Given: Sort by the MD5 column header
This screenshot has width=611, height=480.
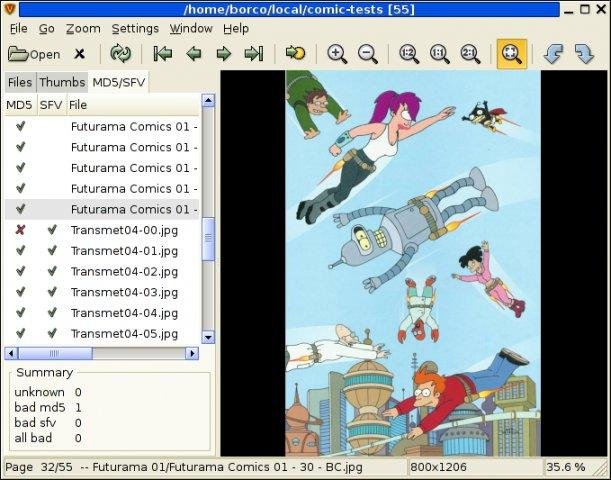Looking at the screenshot, I should (x=19, y=105).
